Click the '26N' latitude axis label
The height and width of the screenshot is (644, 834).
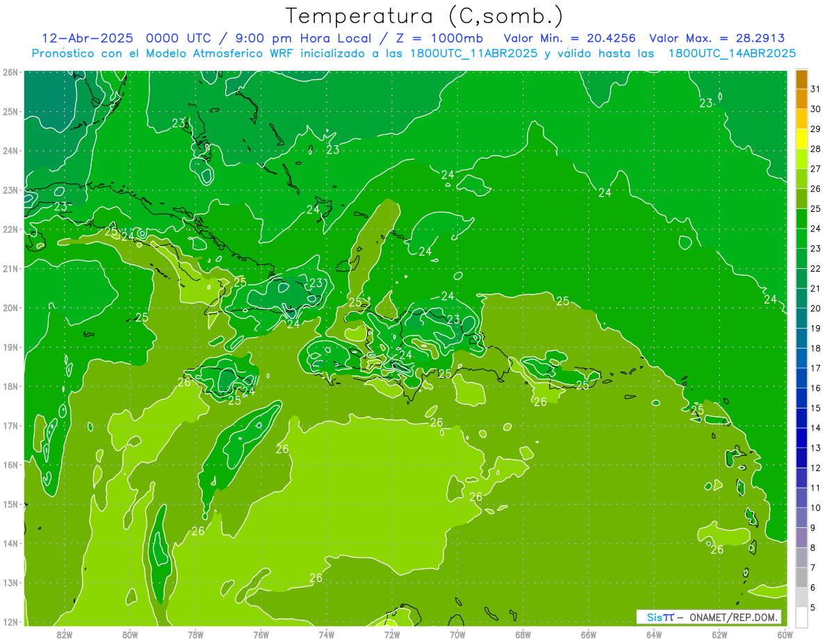point(10,72)
